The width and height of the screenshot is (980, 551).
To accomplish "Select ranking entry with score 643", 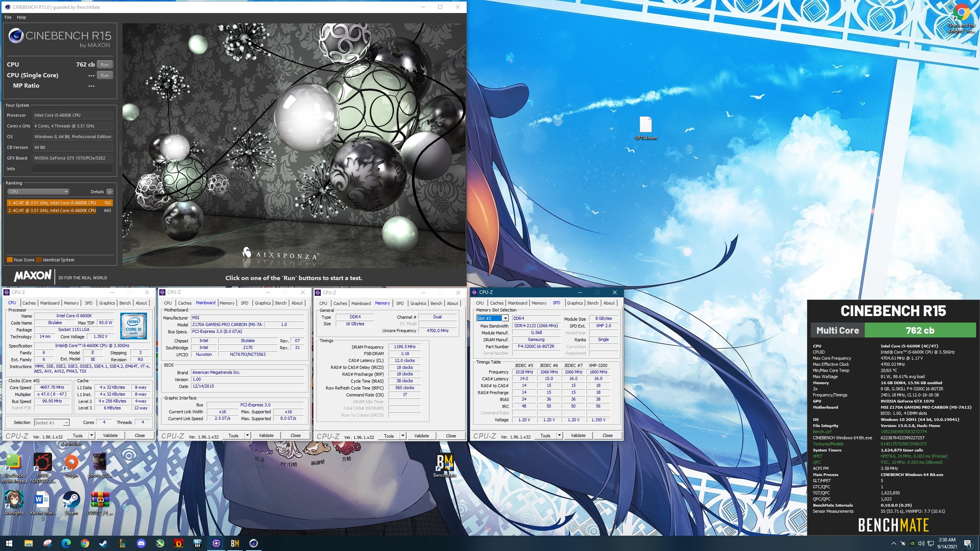I will point(60,210).
